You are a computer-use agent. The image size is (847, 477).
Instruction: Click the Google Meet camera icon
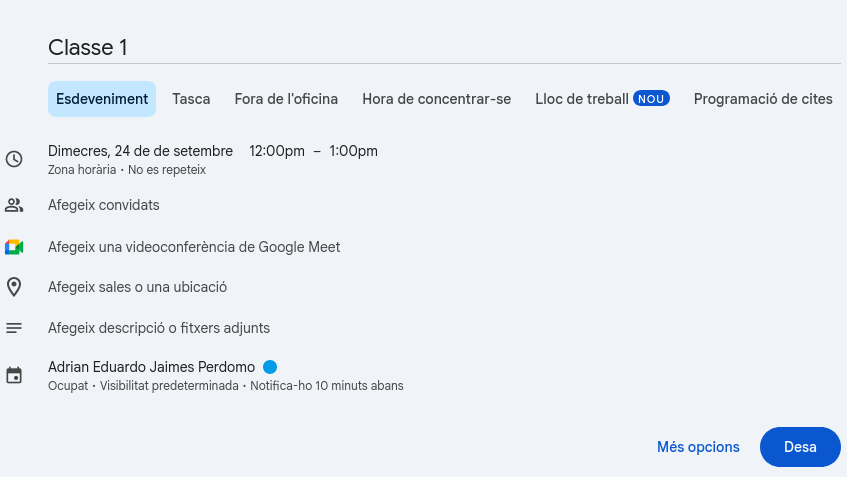(x=14, y=247)
